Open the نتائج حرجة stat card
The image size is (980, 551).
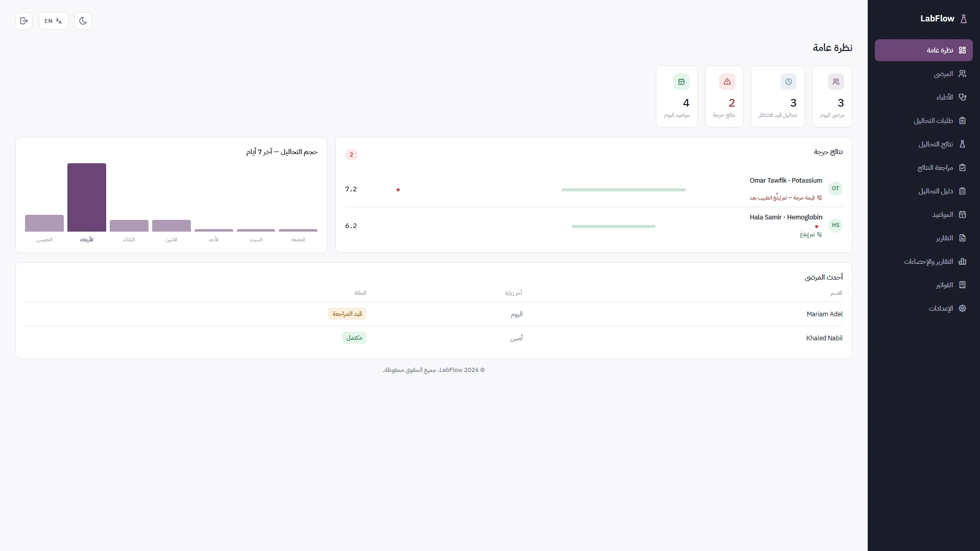[724, 96]
